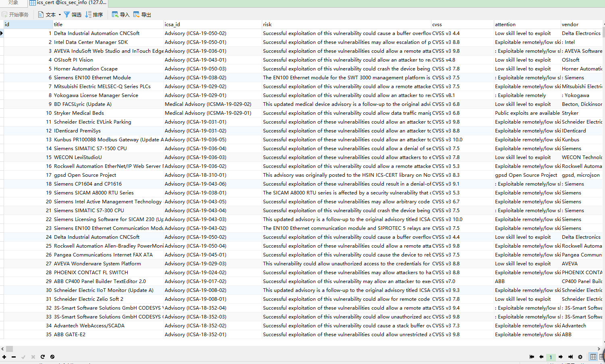Select the cell 'Horner Automation Cscape'
This screenshot has height=364, width=605.
108,69
